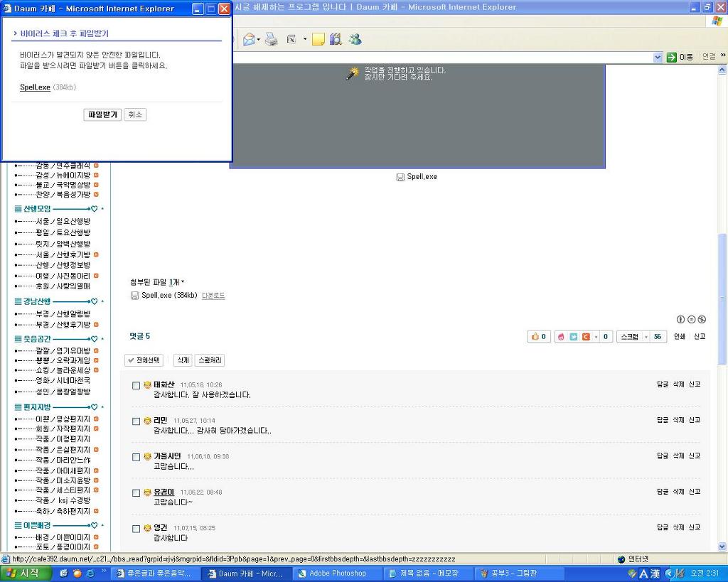728x582 pixels.
Task: Click the Messenger icon in toolbar
Action: point(355,40)
